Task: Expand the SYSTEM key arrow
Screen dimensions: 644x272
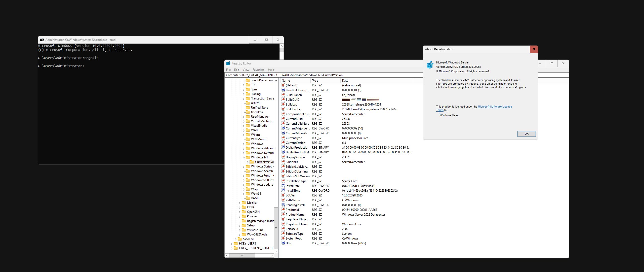Action: pyautogui.click(x=235, y=239)
